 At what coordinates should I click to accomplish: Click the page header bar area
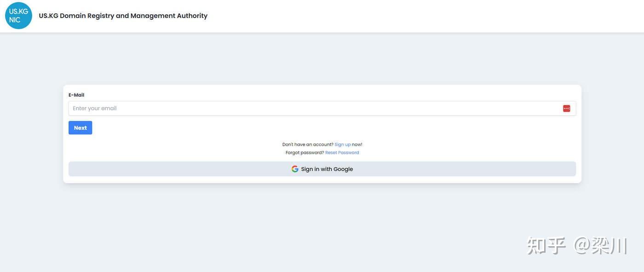pyautogui.click(x=322, y=16)
